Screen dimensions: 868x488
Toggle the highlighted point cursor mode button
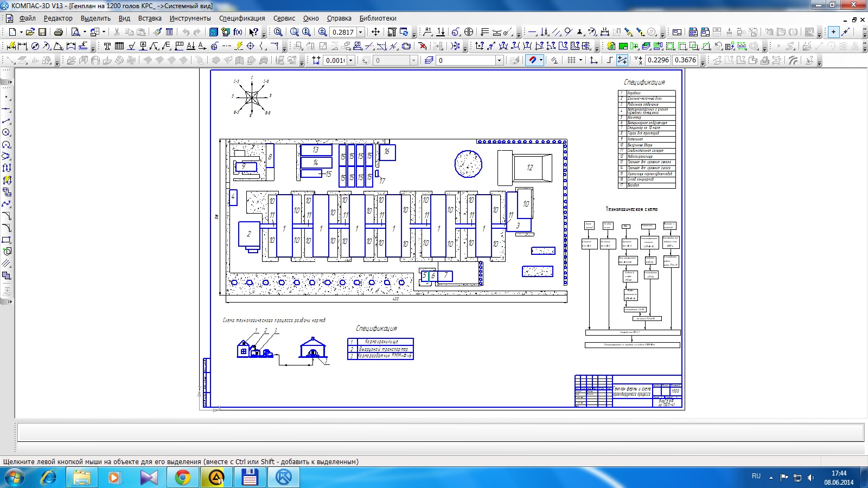[834, 32]
